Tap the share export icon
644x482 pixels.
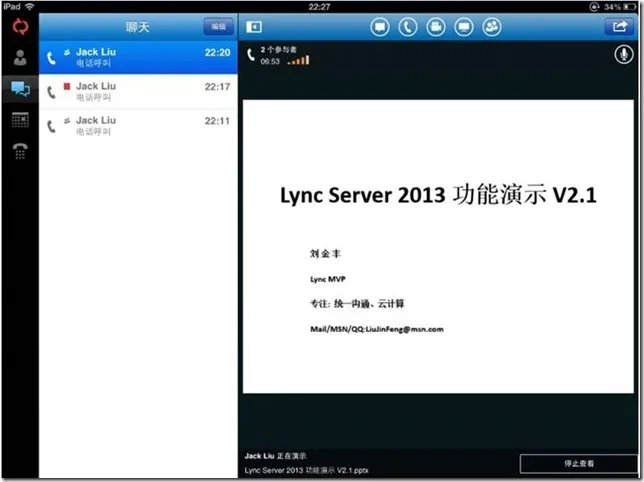(620, 27)
